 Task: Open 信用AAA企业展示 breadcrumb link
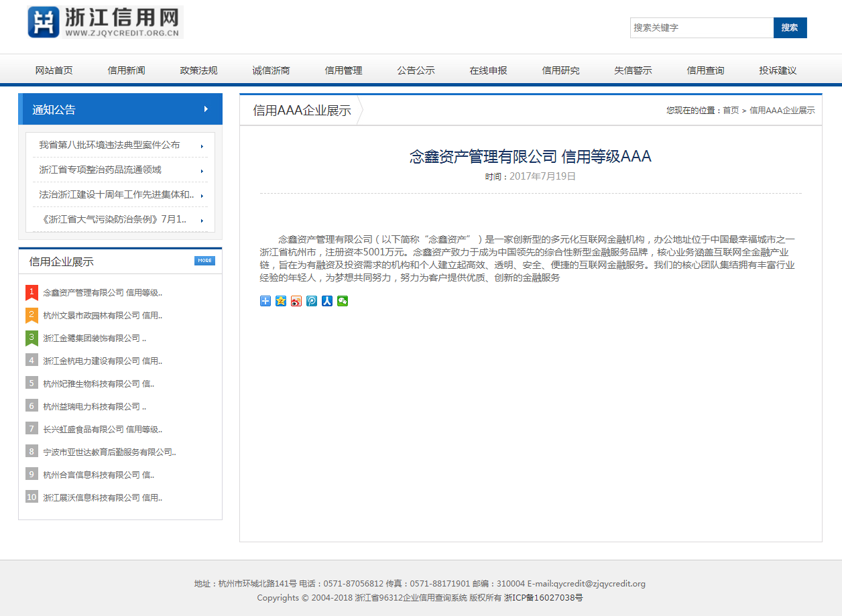tap(782, 111)
